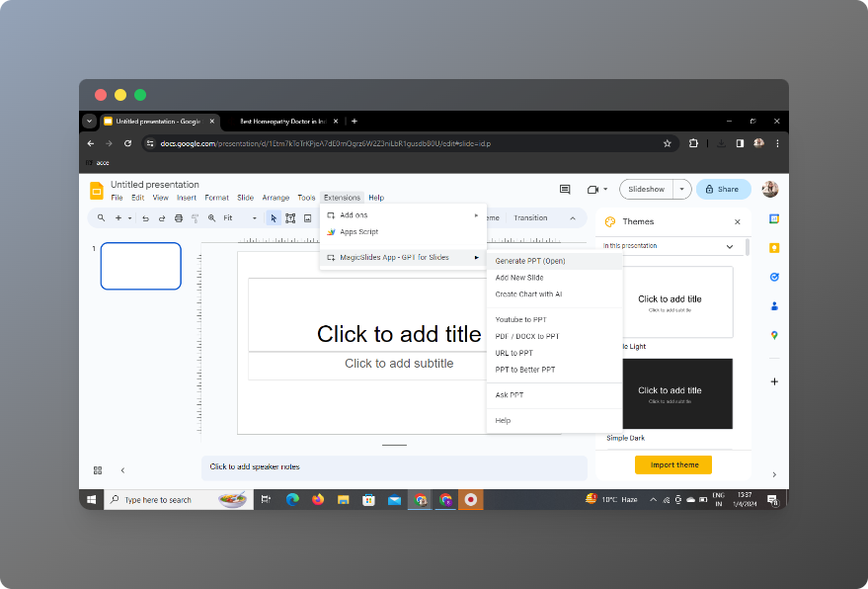Click the insert image icon
Image resolution: width=868 pixels, height=589 pixels.
click(x=307, y=218)
